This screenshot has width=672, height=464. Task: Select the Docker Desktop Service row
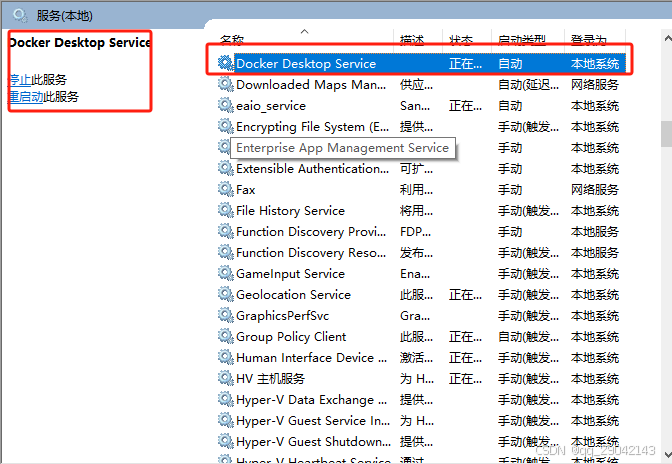422,63
